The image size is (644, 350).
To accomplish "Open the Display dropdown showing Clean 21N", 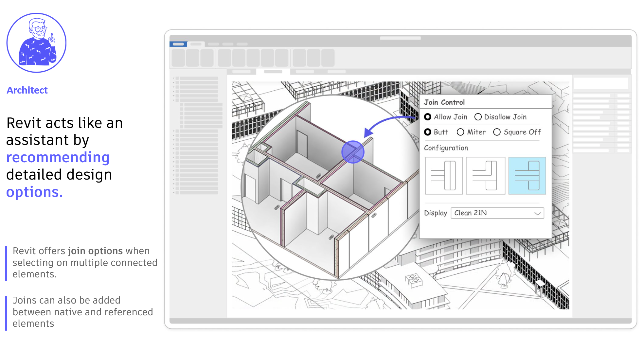I will (497, 213).
